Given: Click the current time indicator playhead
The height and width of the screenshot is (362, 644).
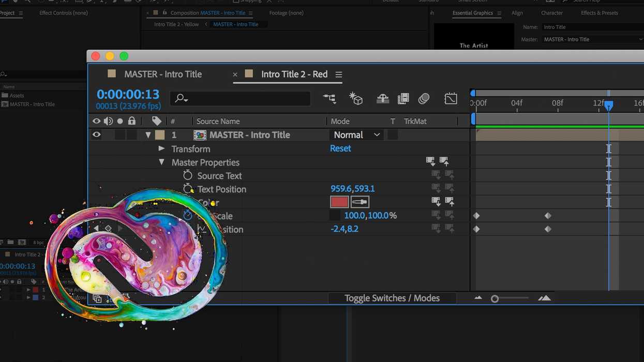Looking at the screenshot, I should point(609,105).
